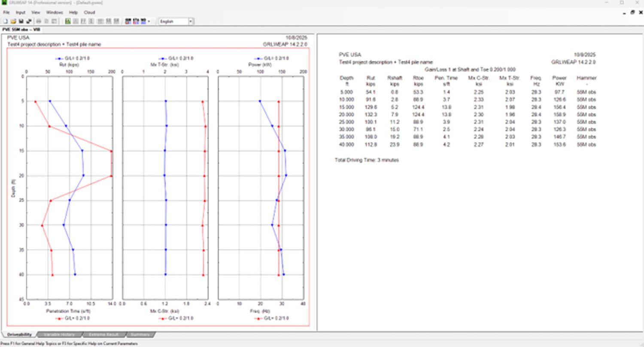Screen dimensions: 644x347
Task: Click the first of three colored toolbar icons
Action: point(128,21)
